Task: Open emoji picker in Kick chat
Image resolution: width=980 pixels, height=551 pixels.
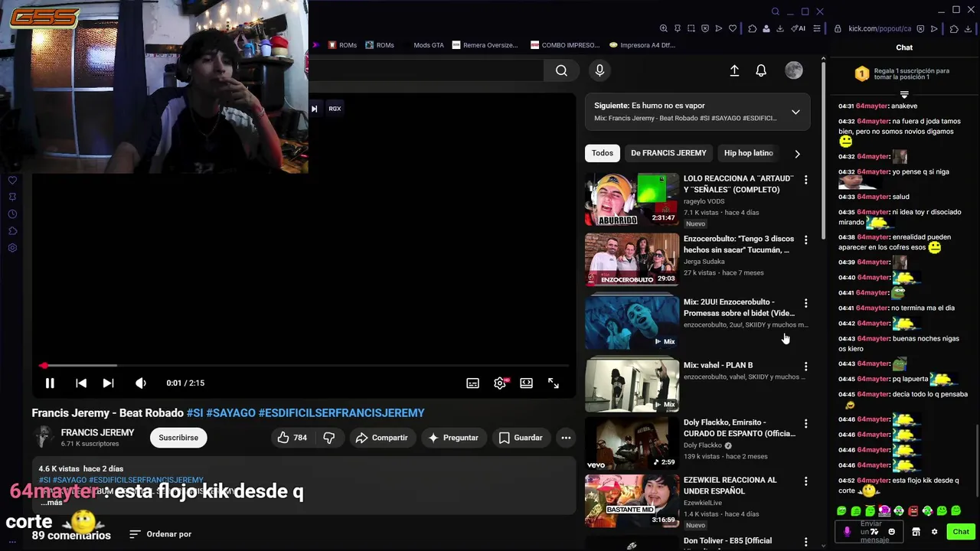Action: pos(891,532)
